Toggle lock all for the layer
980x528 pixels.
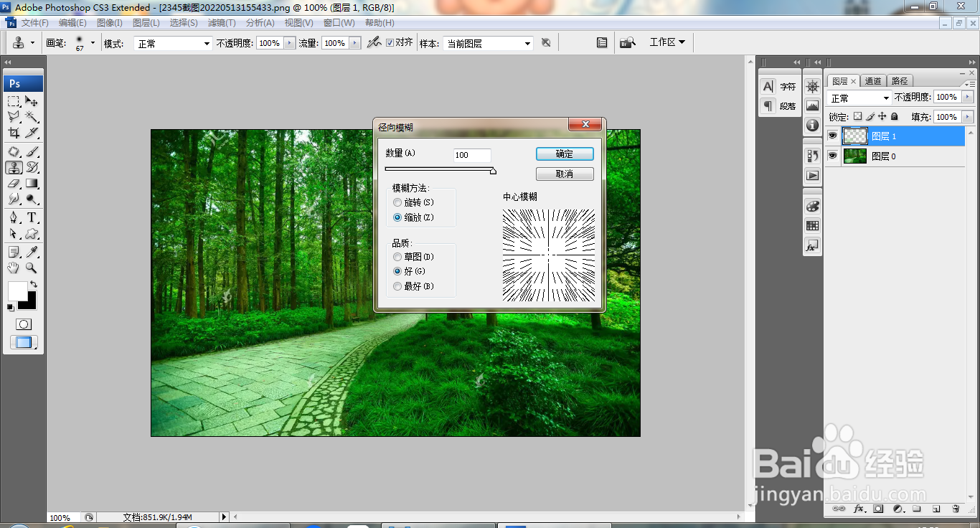coord(894,116)
